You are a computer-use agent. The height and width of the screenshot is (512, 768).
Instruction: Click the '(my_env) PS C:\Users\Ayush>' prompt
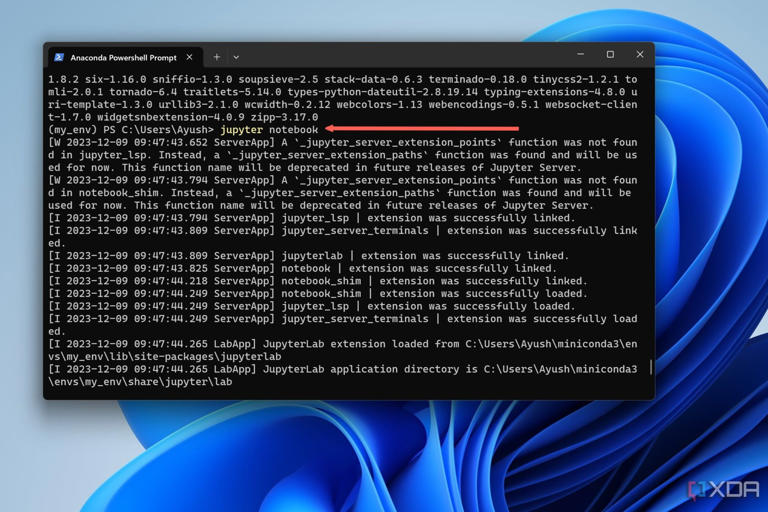[131, 130]
